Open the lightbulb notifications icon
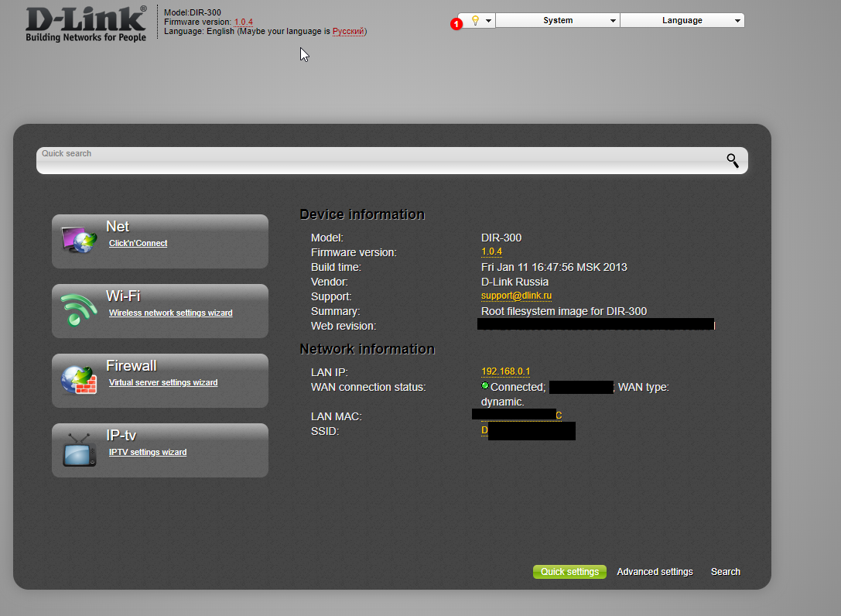841x616 pixels. coord(475,20)
